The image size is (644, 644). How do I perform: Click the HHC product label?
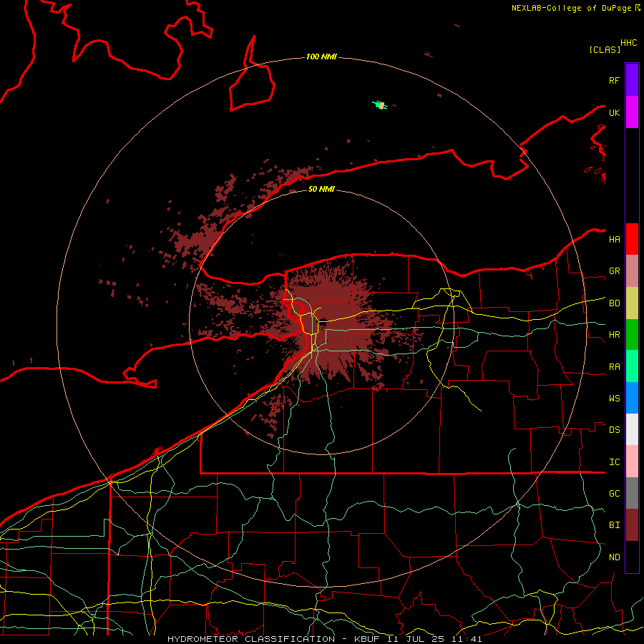(628, 43)
